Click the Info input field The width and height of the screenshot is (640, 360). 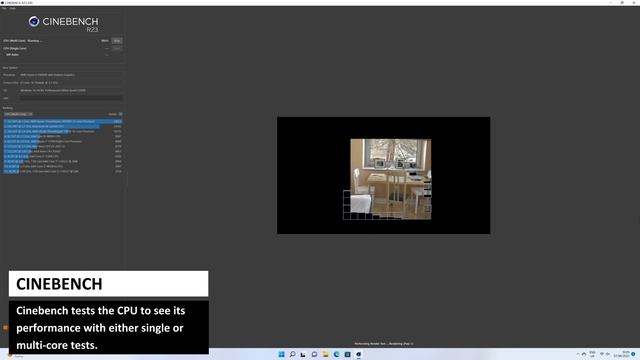coord(71,98)
